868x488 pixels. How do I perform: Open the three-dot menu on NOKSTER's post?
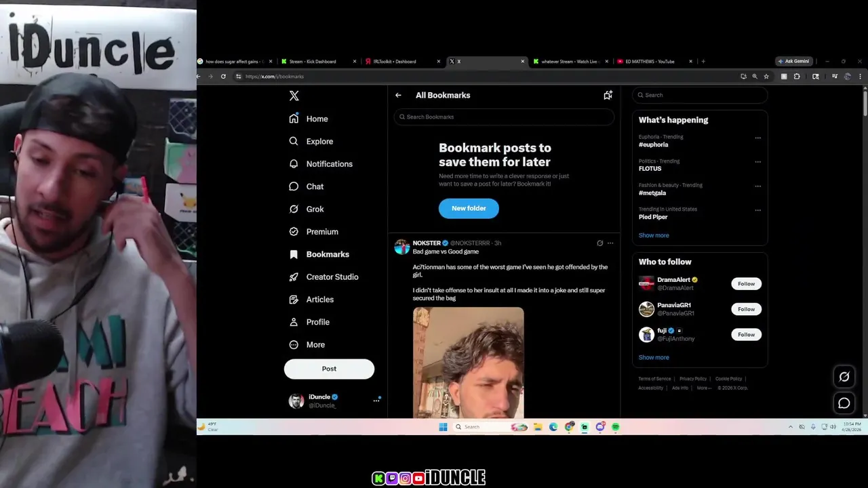tap(610, 243)
